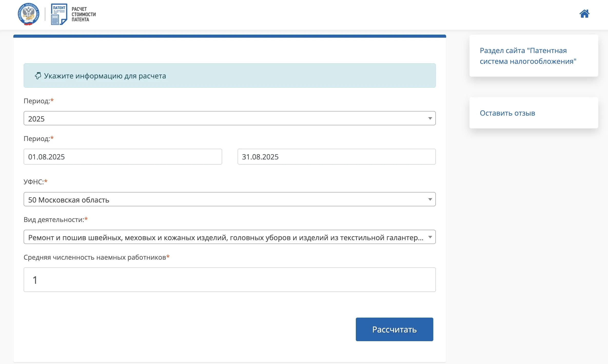Click the activity type dropdown arrow
608x364 pixels.
point(430,237)
